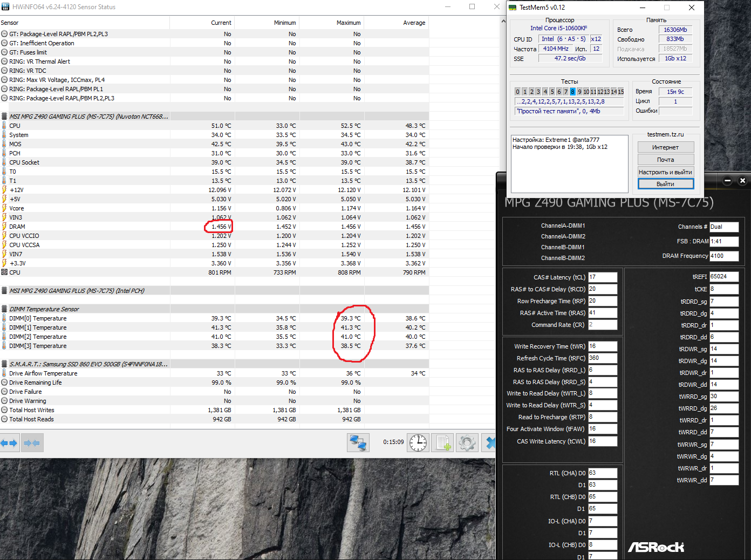Click the Выйти button in TestMem5
The height and width of the screenshot is (560, 751).
coord(666,184)
